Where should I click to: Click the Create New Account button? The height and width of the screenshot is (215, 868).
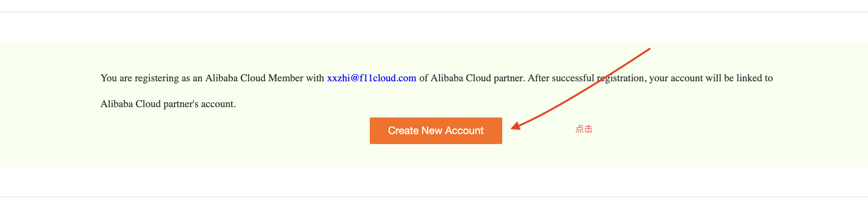click(x=435, y=131)
